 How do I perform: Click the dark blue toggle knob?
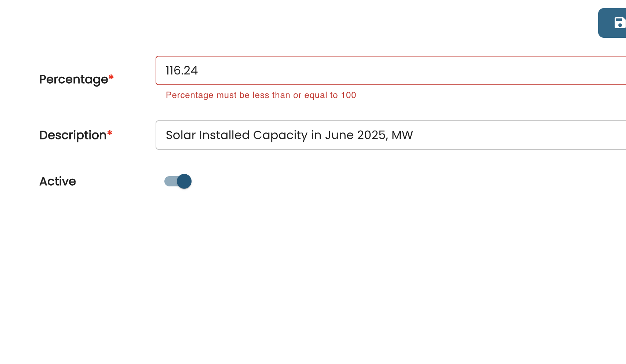(x=184, y=181)
